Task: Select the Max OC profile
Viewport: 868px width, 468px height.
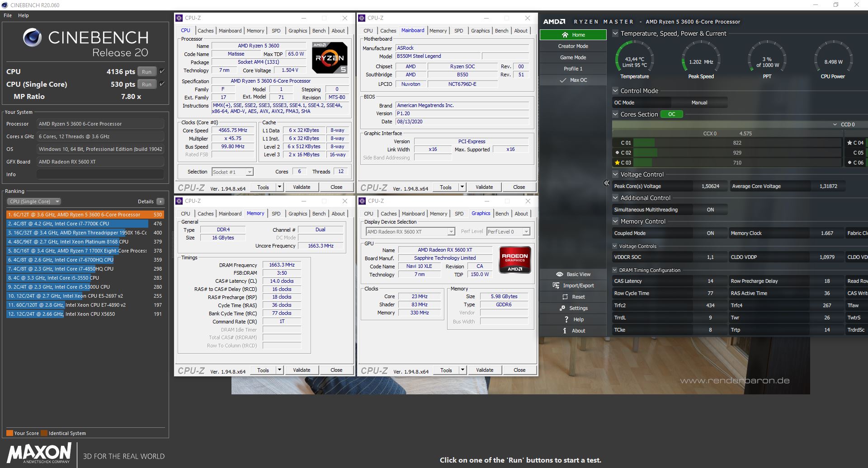Action: tap(573, 80)
